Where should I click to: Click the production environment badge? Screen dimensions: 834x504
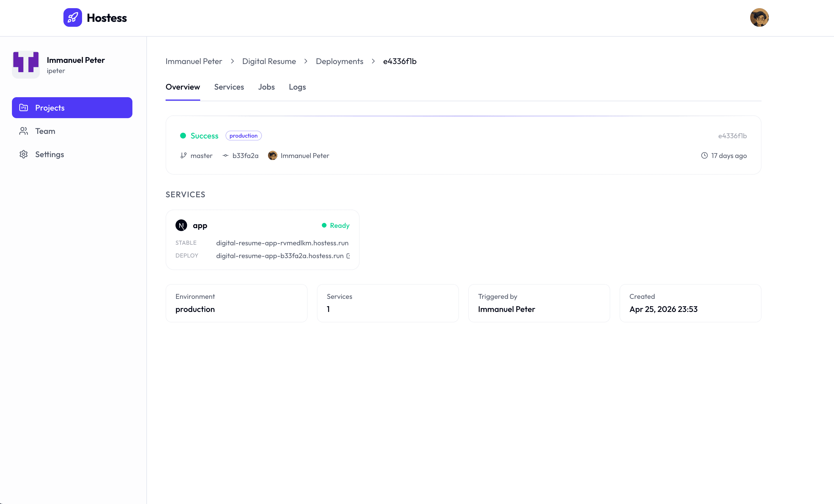[244, 136]
